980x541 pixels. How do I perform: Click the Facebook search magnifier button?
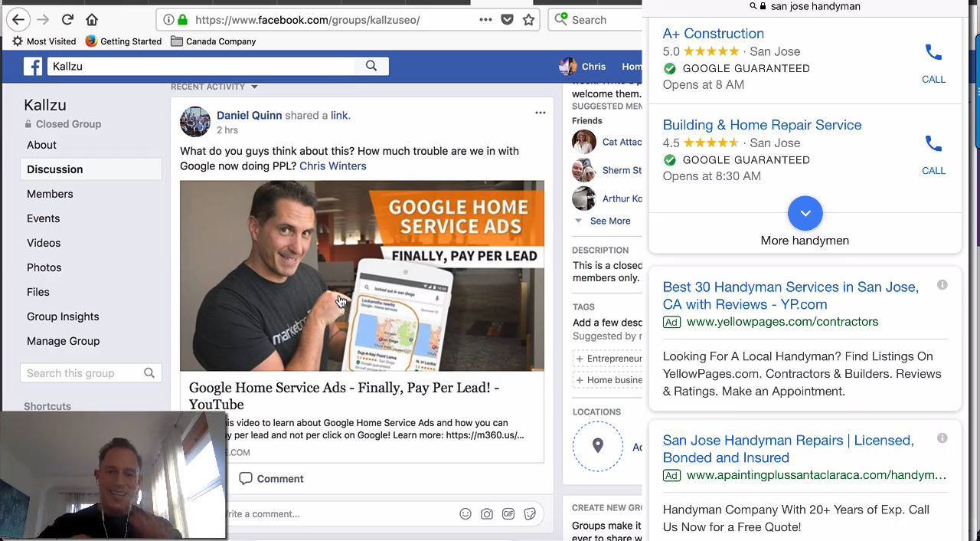point(371,67)
